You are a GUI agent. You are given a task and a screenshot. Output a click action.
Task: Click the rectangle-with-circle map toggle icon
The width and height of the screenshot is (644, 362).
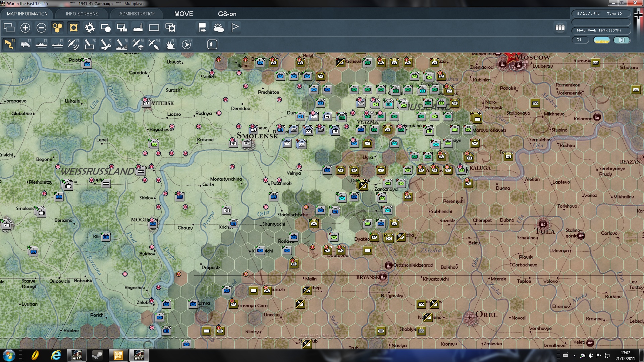click(106, 28)
